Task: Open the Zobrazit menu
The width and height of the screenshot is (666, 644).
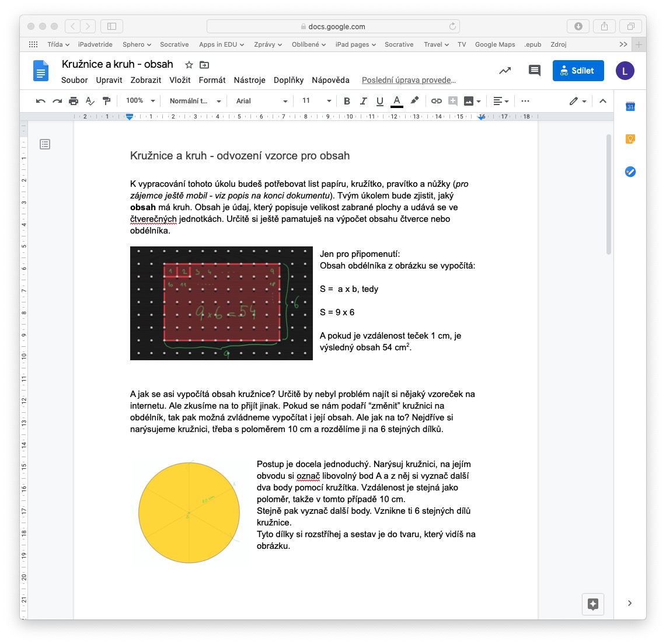Action: [146, 81]
